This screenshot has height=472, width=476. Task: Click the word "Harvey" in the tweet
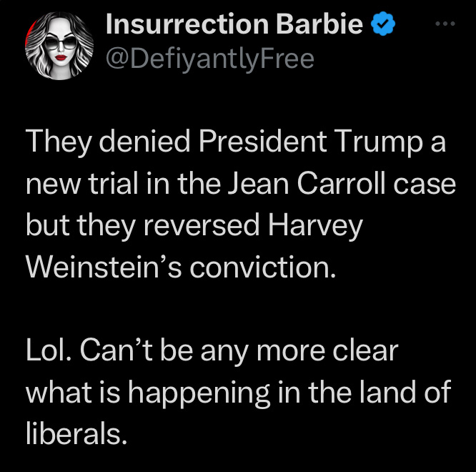(314, 225)
